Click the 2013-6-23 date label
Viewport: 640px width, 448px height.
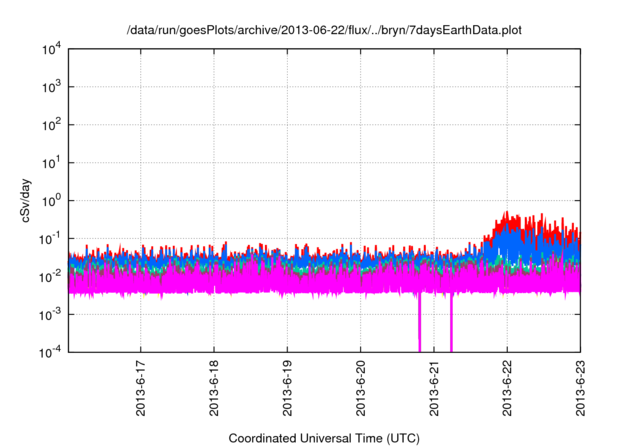[x=580, y=388]
